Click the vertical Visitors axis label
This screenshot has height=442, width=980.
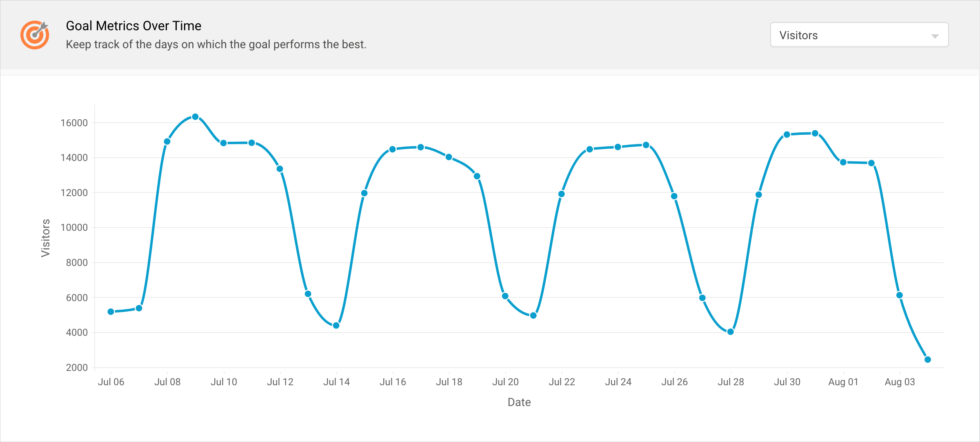45,238
